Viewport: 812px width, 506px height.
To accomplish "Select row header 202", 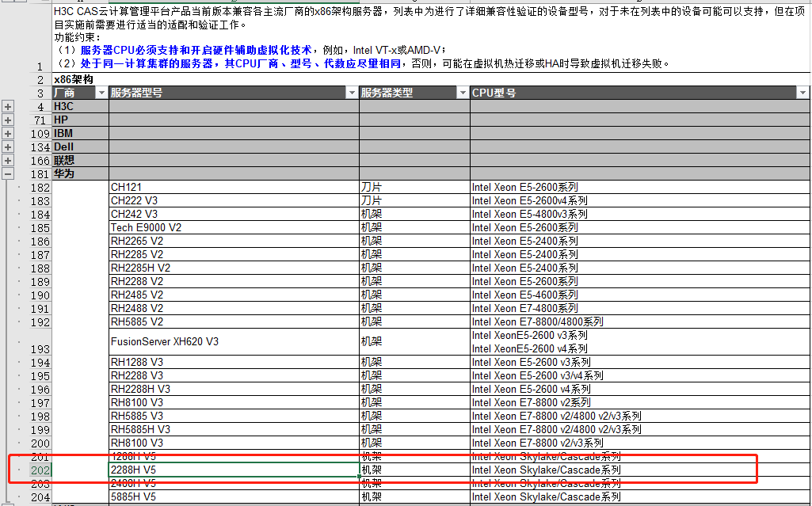I will pos(40,470).
